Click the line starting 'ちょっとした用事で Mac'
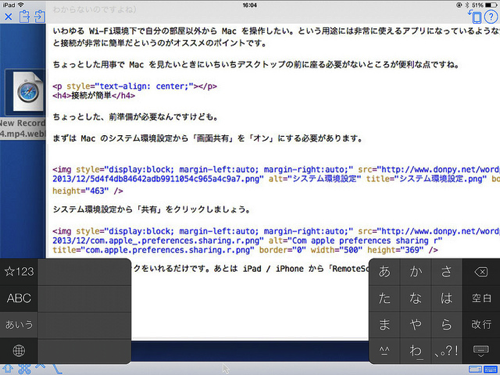Screen dimensions: 500x375 pos(256,65)
